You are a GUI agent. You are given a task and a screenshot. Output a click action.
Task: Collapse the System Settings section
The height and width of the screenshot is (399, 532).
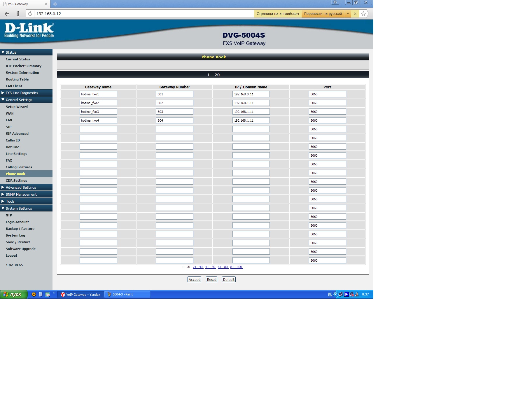point(26,208)
